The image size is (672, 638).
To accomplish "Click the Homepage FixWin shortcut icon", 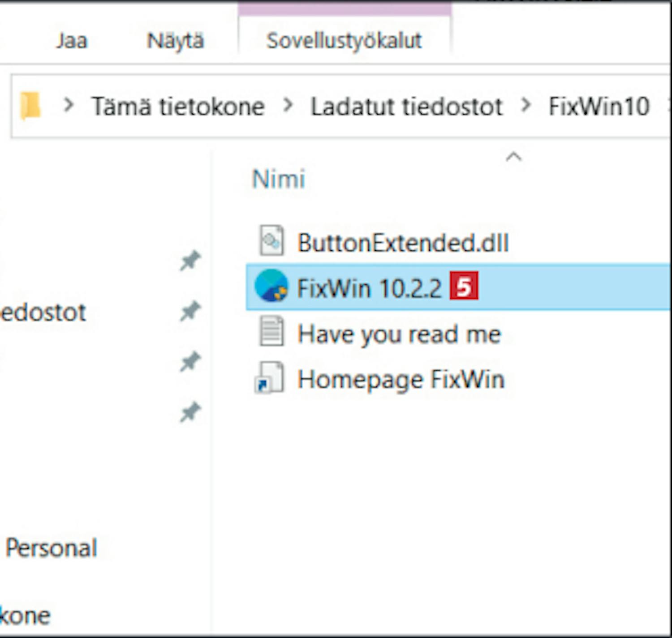I will (x=269, y=378).
